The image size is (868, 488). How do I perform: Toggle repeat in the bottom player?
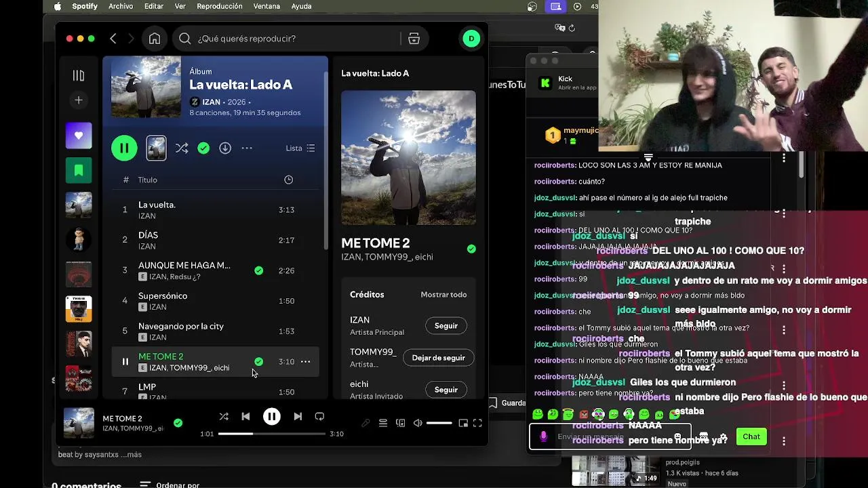tap(319, 416)
